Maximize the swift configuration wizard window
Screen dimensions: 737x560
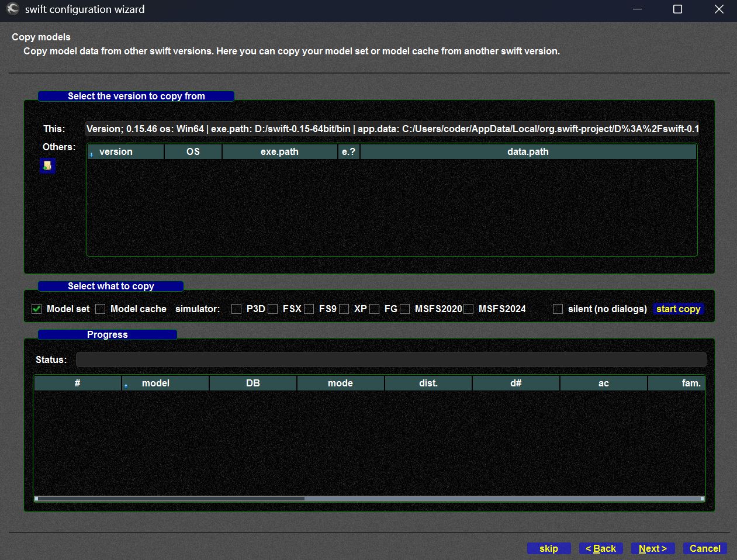tap(677, 9)
